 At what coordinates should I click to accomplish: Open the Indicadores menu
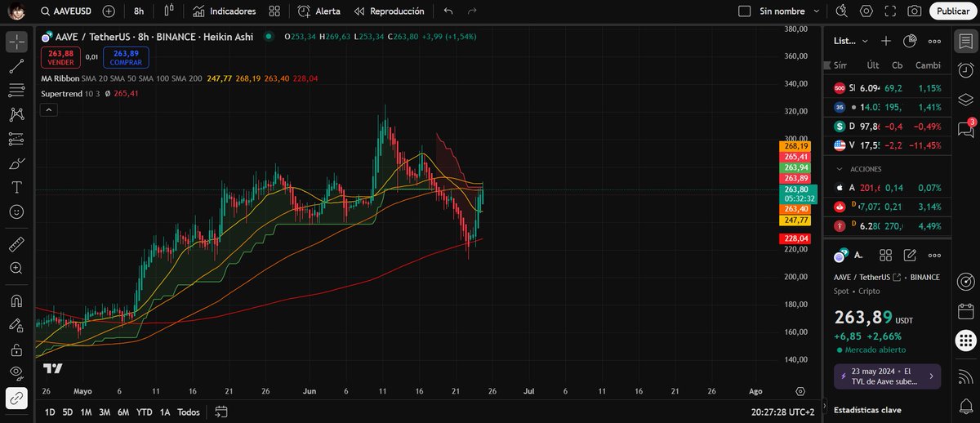(x=225, y=11)
